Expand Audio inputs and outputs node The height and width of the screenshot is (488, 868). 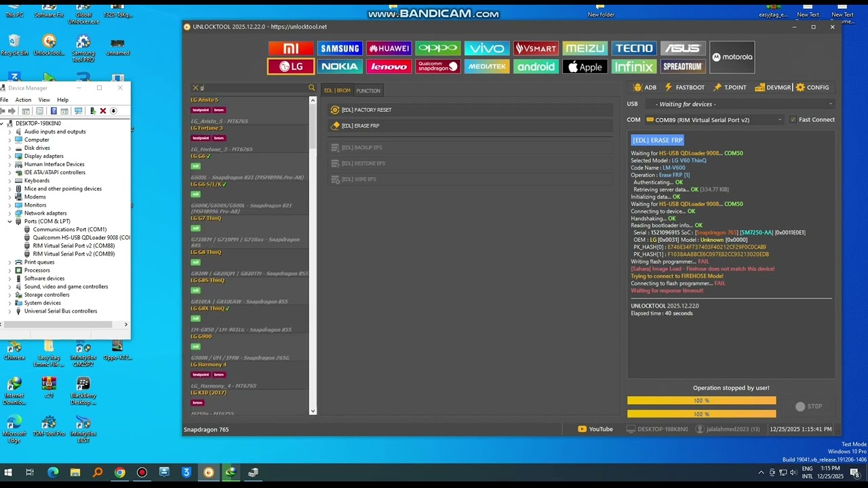[x=10, y=131]
